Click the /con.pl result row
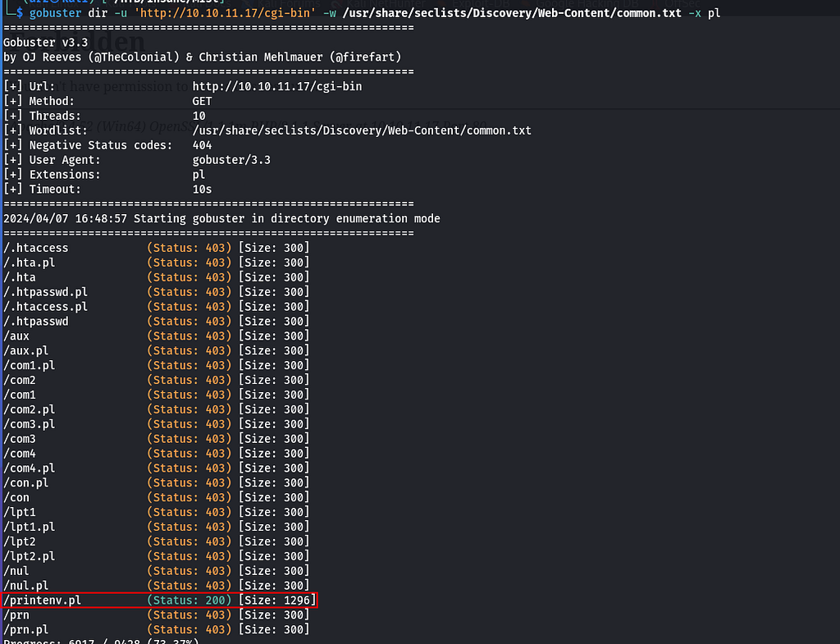This screenshot has height=644, width=840. pyautogui.click(x=157, y=482)
